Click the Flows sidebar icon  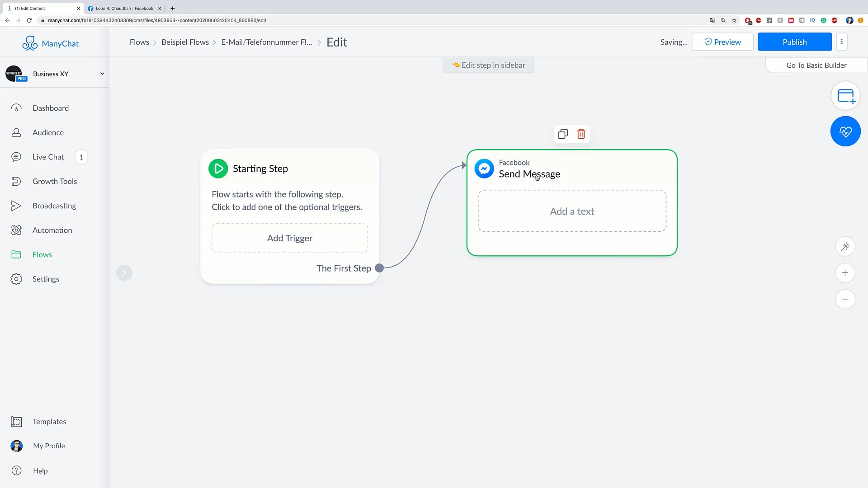(x=16, y=254)
